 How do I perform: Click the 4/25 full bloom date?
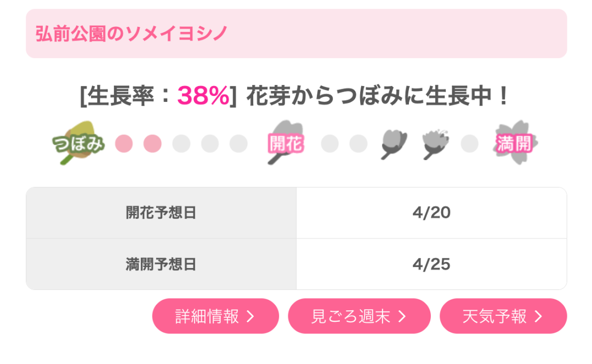pyautogui.click(x=431, y=264)
